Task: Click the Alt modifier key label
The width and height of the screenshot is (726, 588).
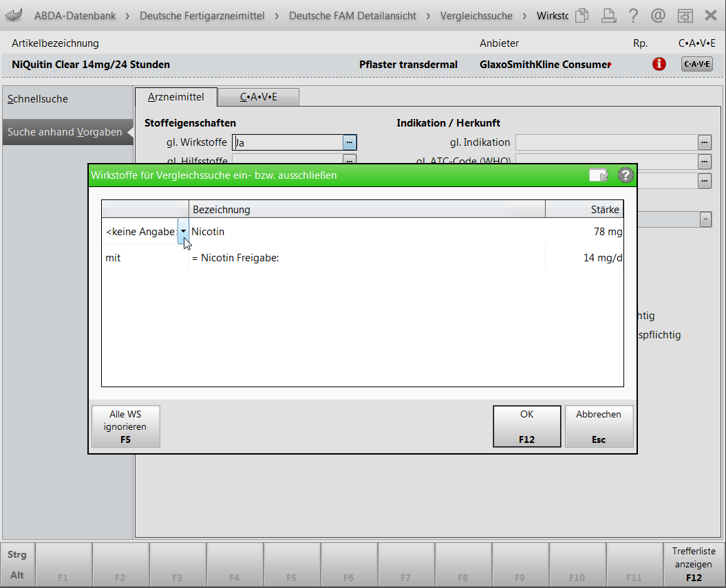Action: [x=17, y=575]
